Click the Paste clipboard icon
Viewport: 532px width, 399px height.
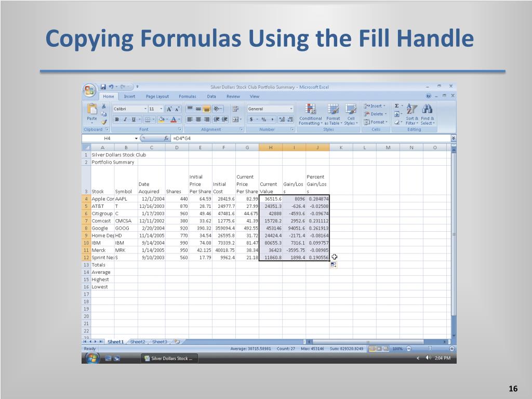(x=92, y=109)
